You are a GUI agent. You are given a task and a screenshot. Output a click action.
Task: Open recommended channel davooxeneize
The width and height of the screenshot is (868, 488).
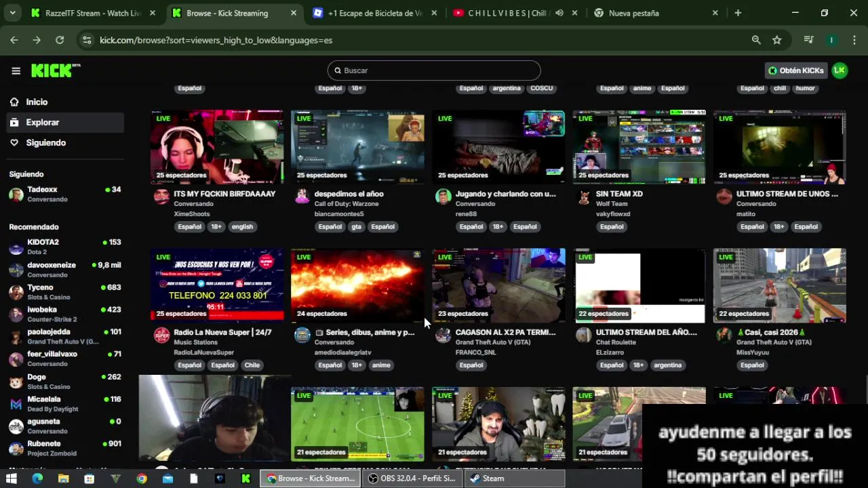pos(65,270)
